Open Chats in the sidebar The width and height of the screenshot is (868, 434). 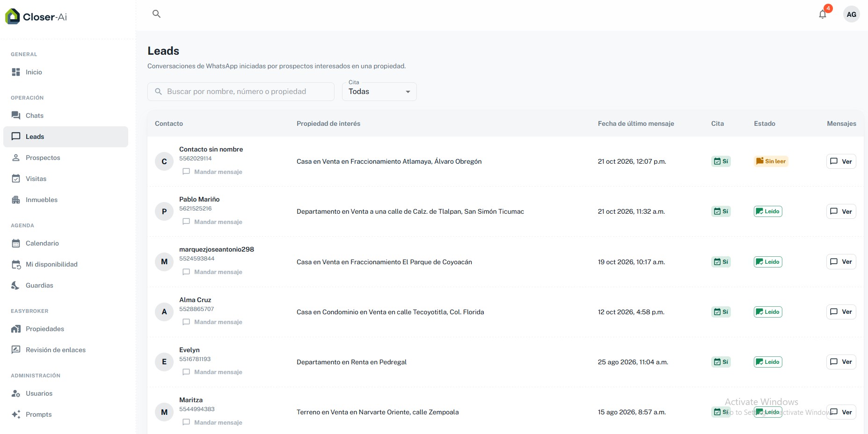coord(66,116)
